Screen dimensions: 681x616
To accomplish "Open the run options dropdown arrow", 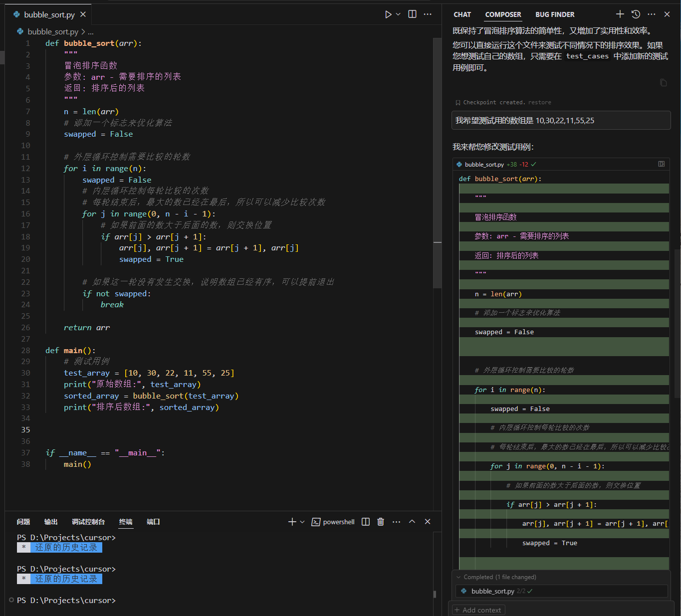I will 398,14.
